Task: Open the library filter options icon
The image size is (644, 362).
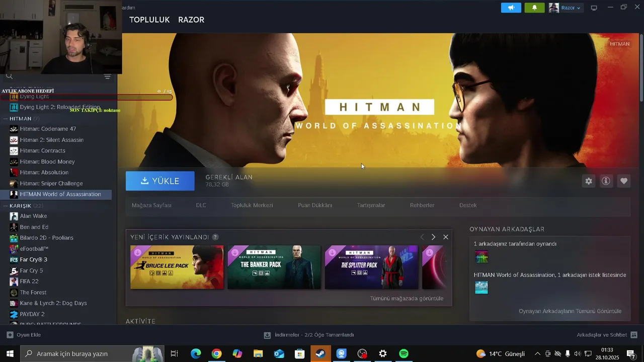Action: pyautogui.click(x=107, y=76)
